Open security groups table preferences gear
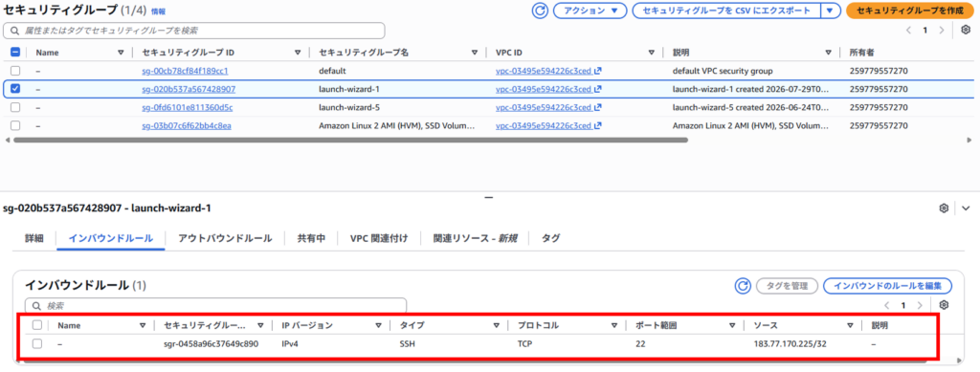This screenshot has height=372, width=980. pos(965,30)
